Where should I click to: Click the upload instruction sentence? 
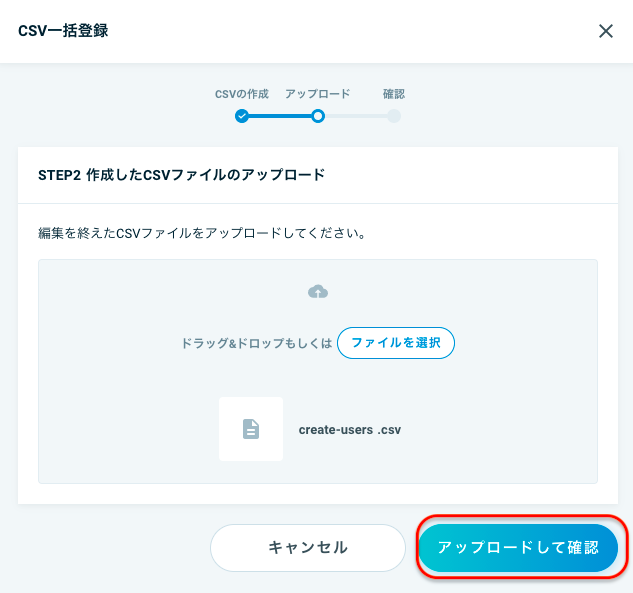[202, 233]
